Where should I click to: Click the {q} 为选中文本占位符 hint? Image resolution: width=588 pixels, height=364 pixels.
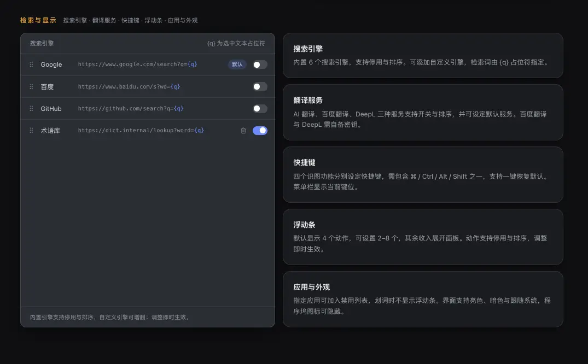(236, 44)
